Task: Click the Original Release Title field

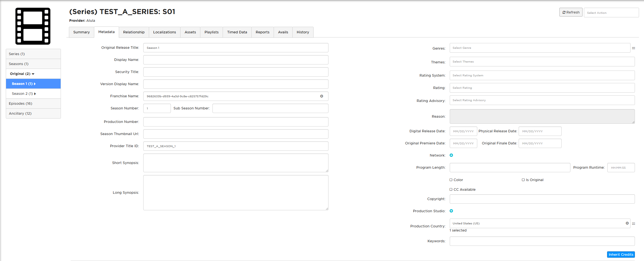Action: tap(236, 48)
